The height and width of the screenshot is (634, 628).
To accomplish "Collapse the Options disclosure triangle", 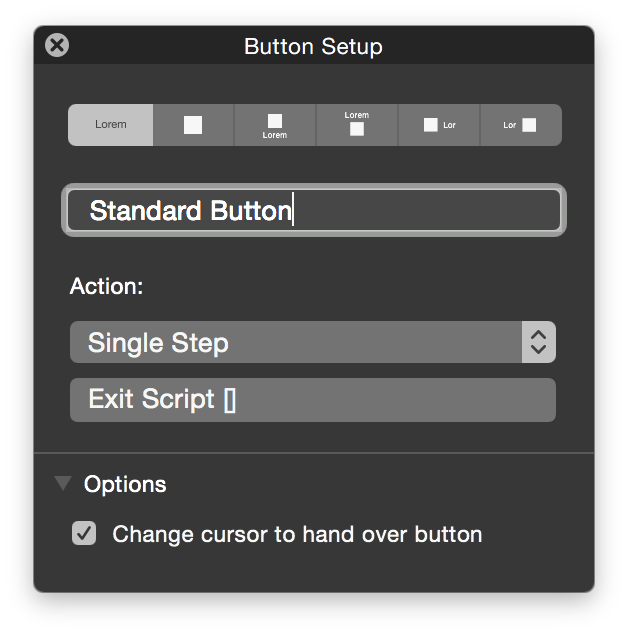I will (63, 483).
